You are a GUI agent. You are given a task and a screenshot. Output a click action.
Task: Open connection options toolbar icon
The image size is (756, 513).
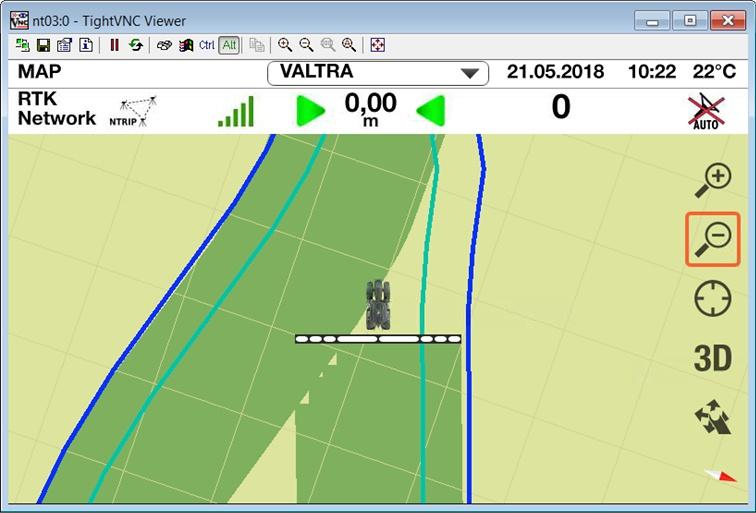pyautogui.click(x=65, y=45)
